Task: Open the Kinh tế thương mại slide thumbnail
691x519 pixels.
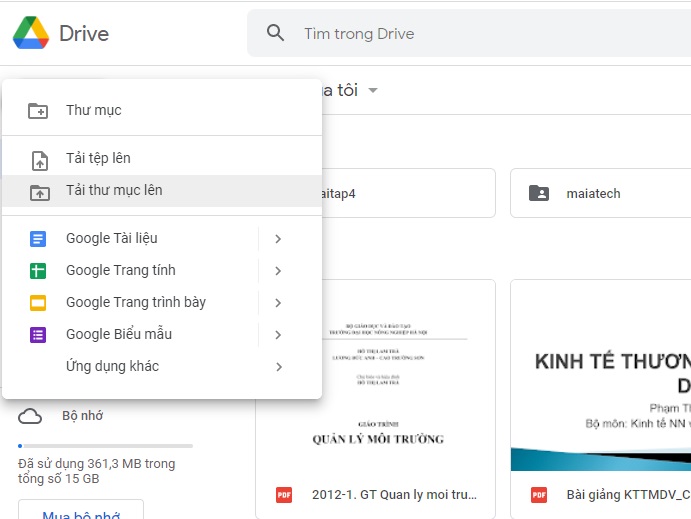Action: click(601, 377)
